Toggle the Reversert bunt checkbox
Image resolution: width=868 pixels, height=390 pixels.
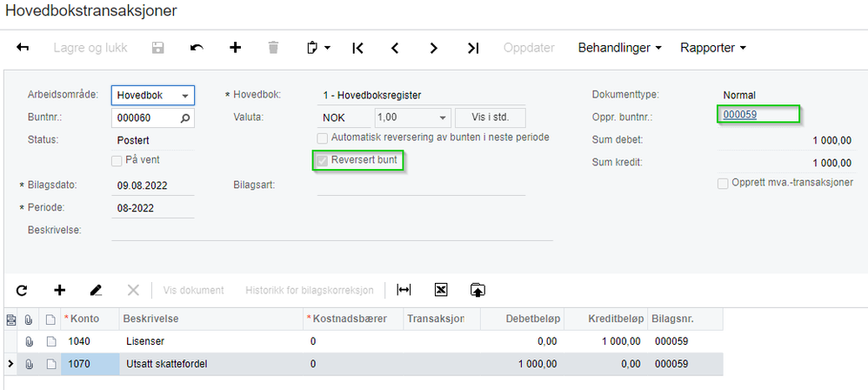(322, 161)
